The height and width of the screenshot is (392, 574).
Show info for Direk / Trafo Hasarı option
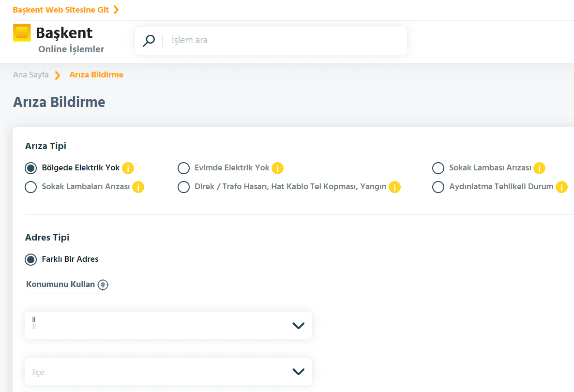tap(394, 187)
